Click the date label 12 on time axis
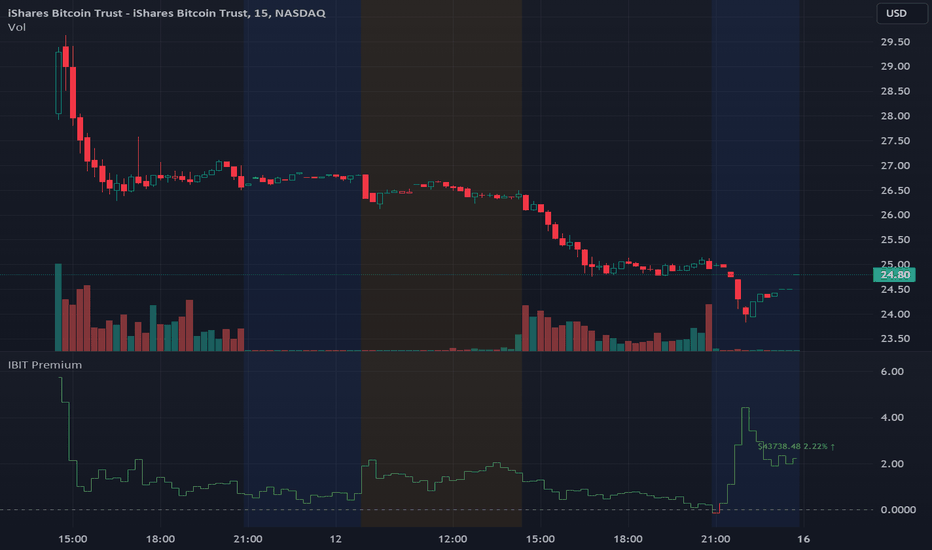Image resolution: width=932 pixels, height=550 pixels. 336,539
